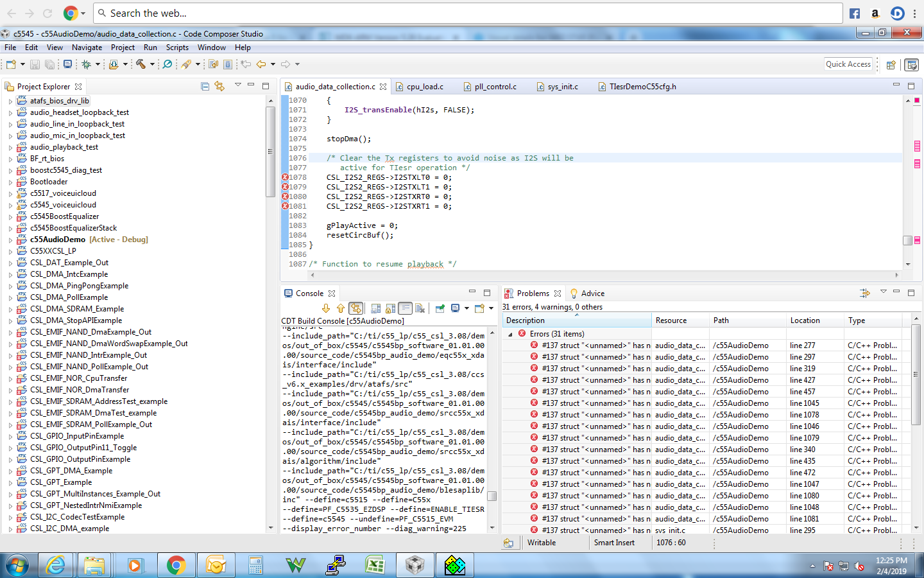Click into the Quick Access field
Viewport: 924px width, 578px height.
[x=848, y=64]
